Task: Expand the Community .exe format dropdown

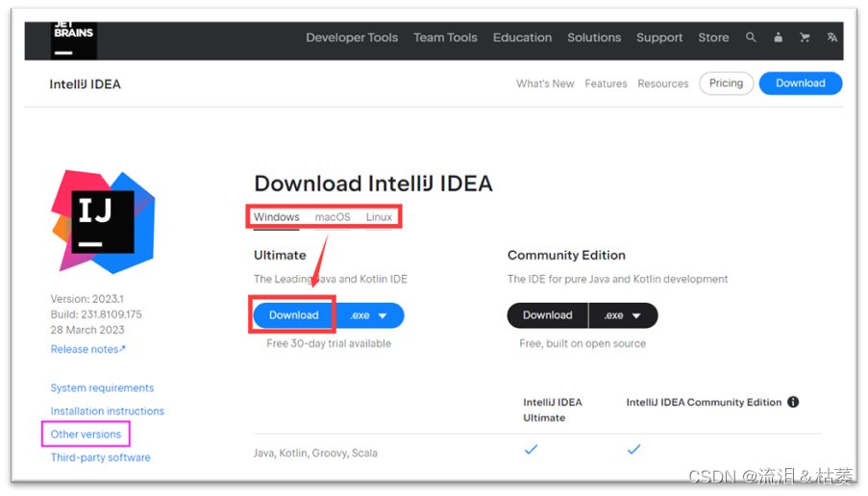Action: click(623, 315)
